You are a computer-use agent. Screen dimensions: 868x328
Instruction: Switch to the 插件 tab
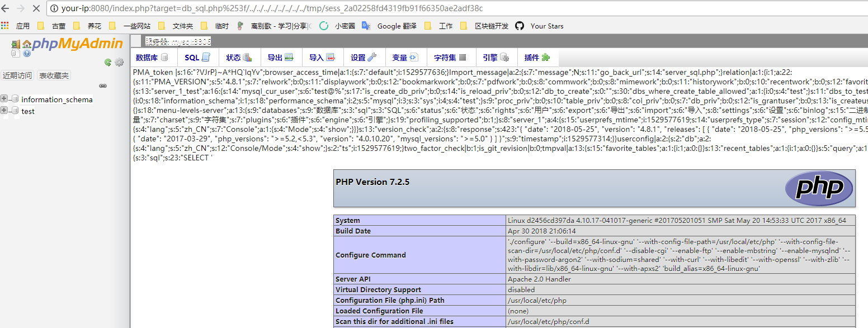point(537,58)
